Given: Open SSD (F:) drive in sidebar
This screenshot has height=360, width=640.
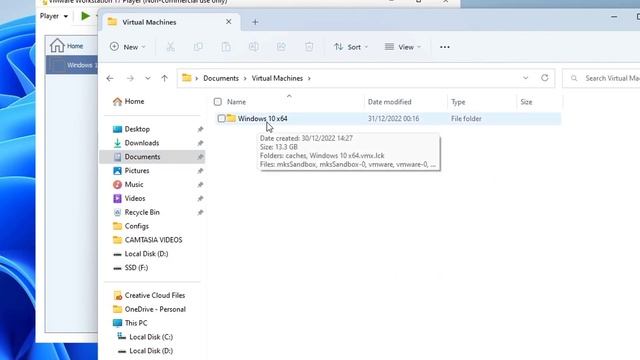Looking at the screenshot, I should (136, 268).
